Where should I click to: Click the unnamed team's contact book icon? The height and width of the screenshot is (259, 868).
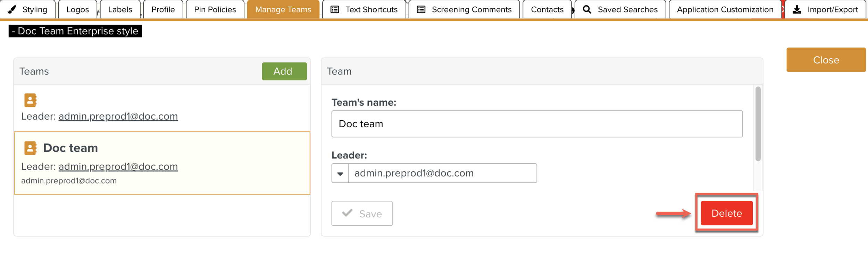coord(30,100)
